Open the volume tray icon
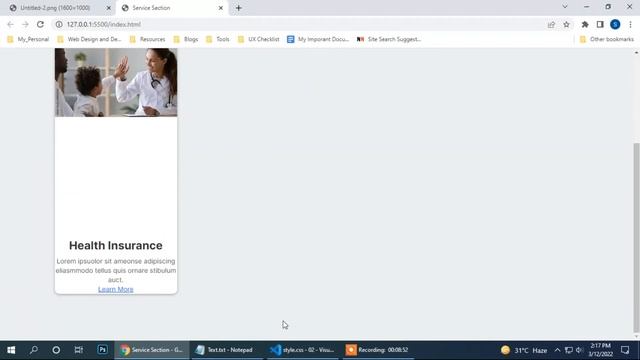This screenshot has width=640, height=360. tap(579, 350)
